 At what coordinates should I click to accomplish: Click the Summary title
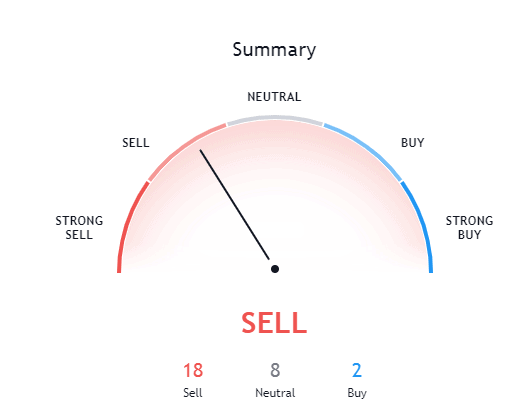pos(274,50)
